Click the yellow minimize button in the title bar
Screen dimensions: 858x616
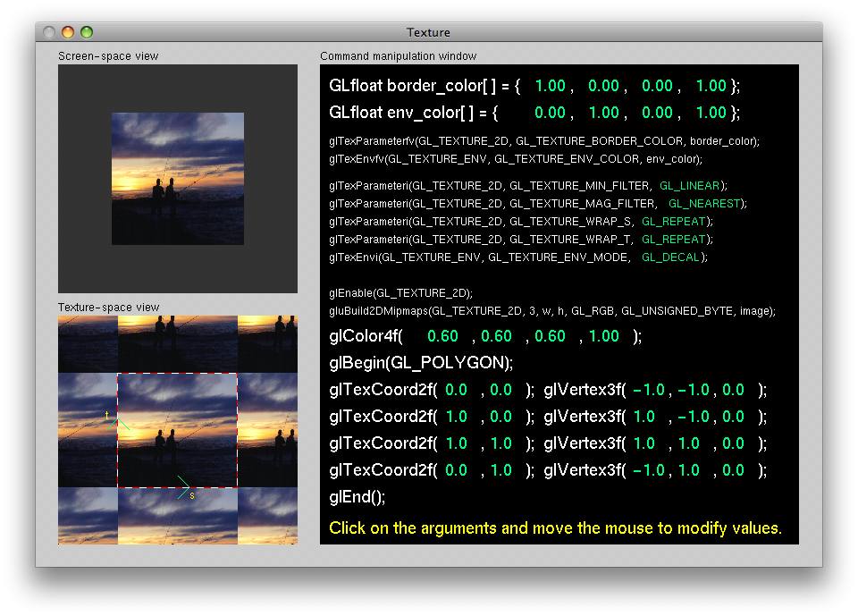click(x=68, y=32)
